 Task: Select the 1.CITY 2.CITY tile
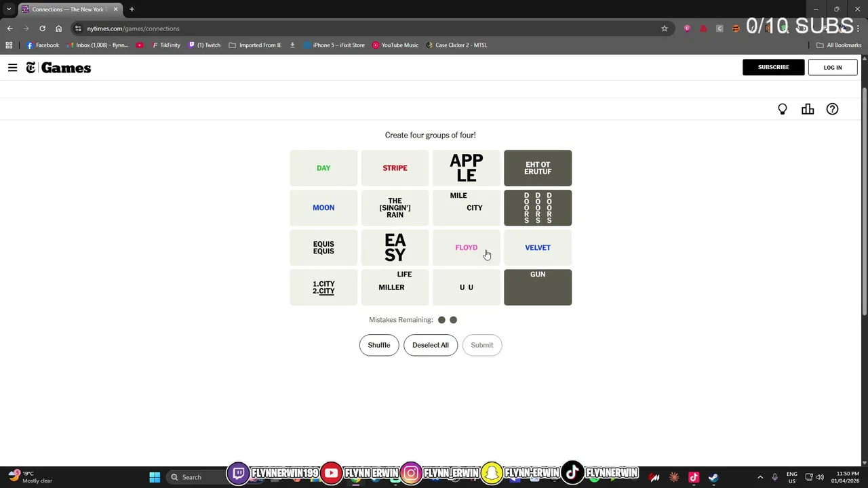pyautogui.click(x=323, y=287)
